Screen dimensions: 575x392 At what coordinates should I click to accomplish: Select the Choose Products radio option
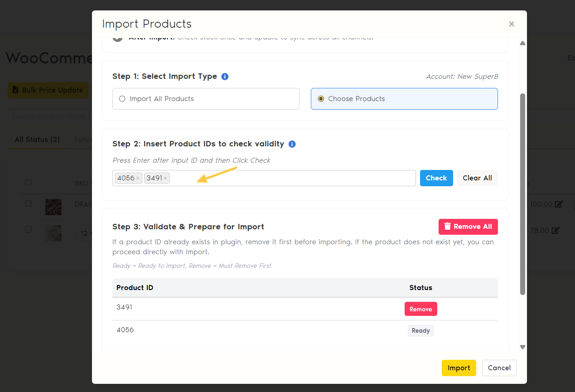coord(321,99)
